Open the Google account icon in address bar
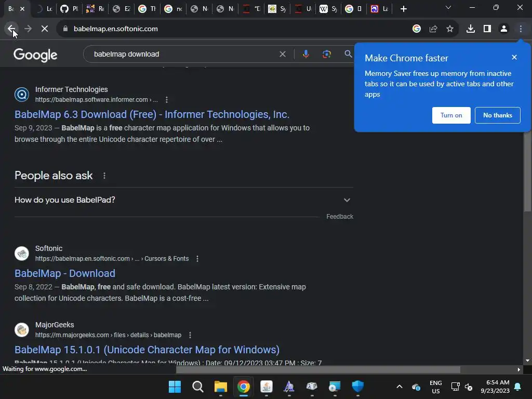The width and height of the screenshot is (532, 399). point(416,29)
